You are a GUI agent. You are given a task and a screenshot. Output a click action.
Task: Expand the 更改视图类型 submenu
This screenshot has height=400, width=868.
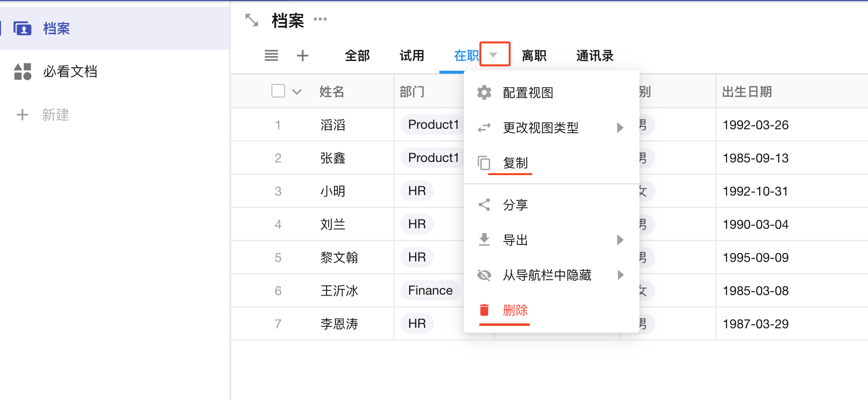[620, 128]
